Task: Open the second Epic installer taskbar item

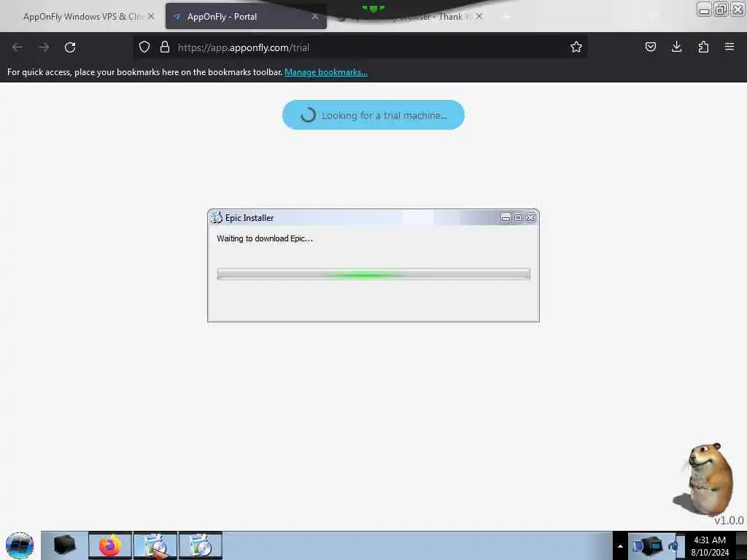Action: point(201,545)
